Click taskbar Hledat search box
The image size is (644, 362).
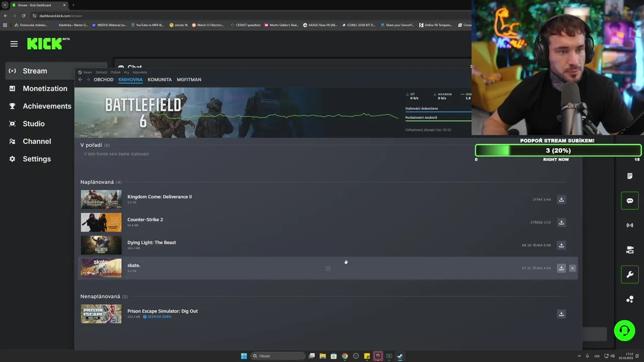tap(278, 356)
